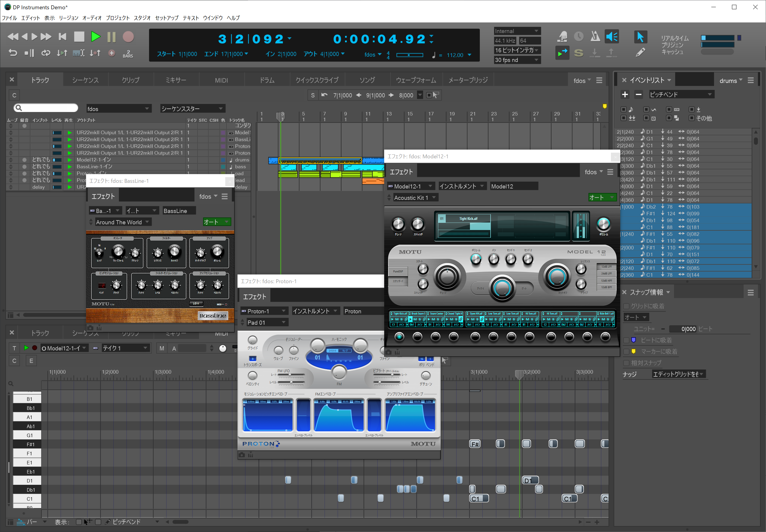The image size is (766, 532).
Task: Click the Solo S icon in toolbar
Action: (x=579, y=53)
